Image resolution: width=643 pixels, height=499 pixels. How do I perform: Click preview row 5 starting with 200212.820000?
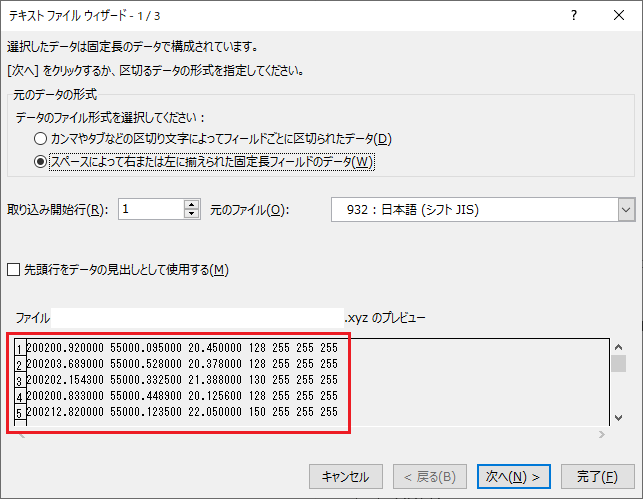point(180,412)
